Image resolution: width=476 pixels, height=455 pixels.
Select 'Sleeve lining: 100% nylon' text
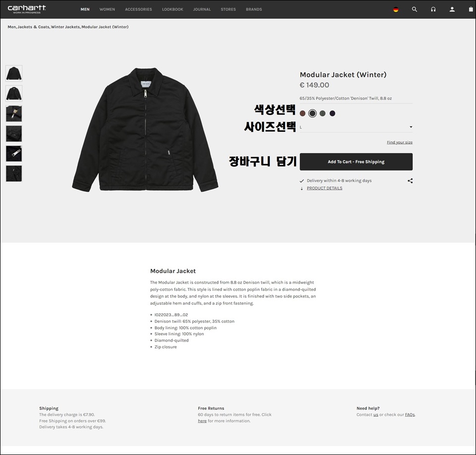click(179, 334)
